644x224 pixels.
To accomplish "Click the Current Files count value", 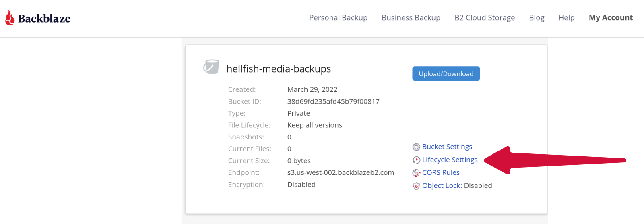I will pos(289,149).
